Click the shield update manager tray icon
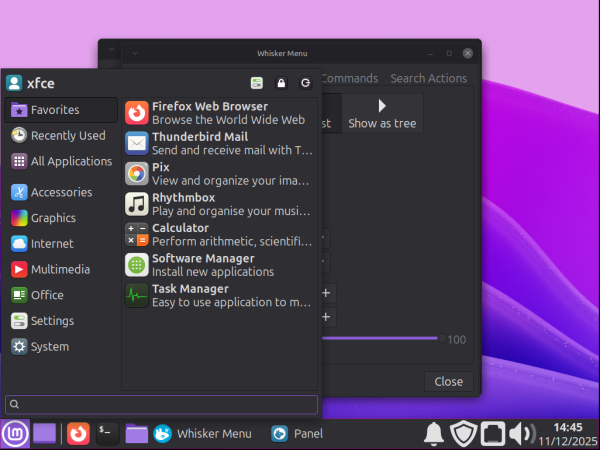 coord(463,434)
